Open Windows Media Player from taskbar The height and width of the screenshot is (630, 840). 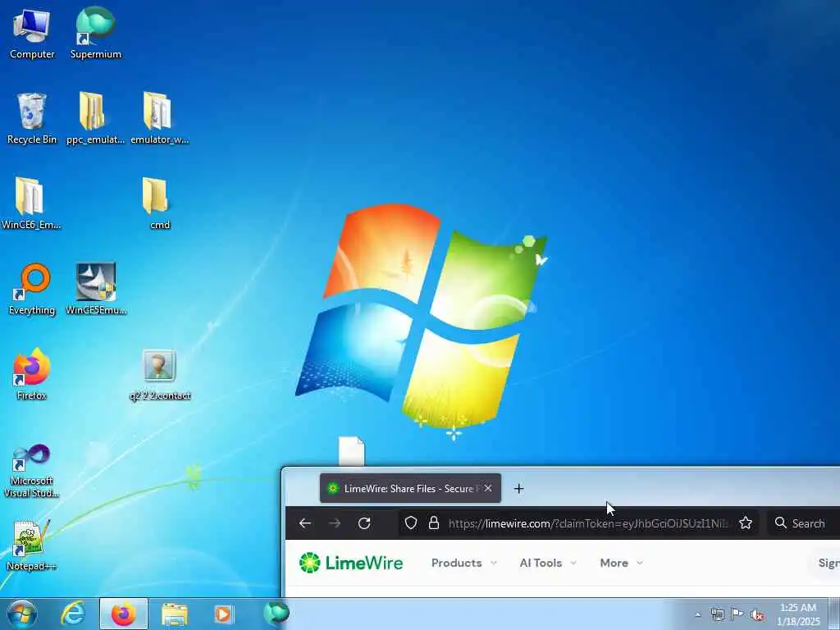pos(224,614)
